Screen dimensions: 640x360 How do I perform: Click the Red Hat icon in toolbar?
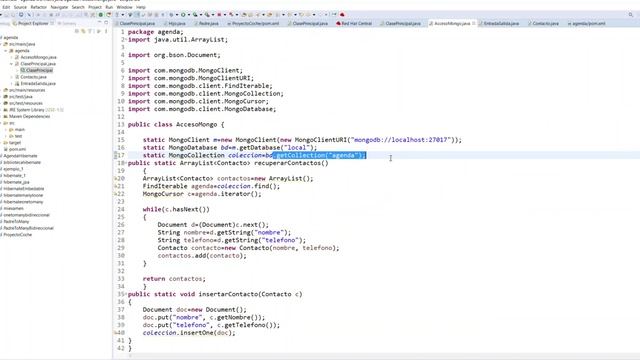point(342,15)
